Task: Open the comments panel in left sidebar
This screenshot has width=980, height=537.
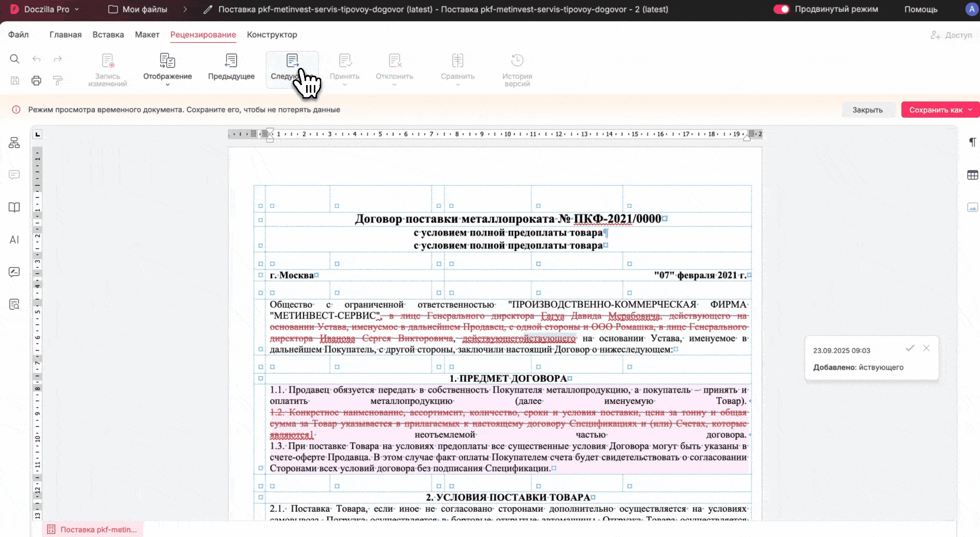Action: pyautogui.click(x=15, y=175)
